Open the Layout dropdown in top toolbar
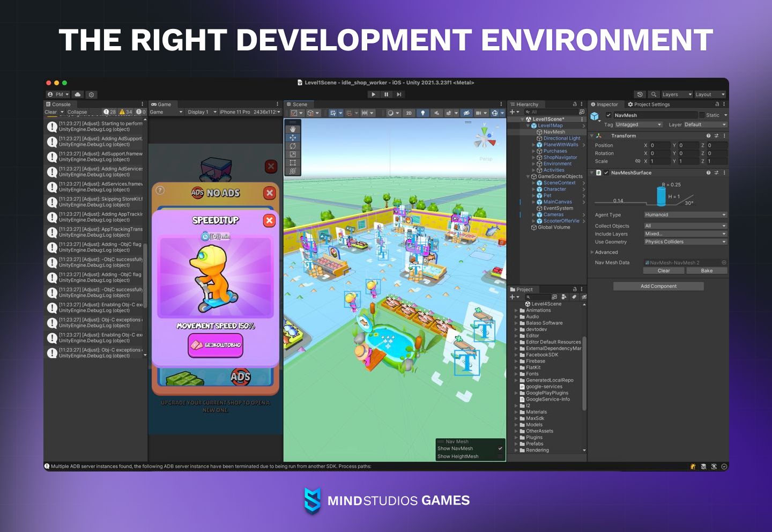 (710, 94)
